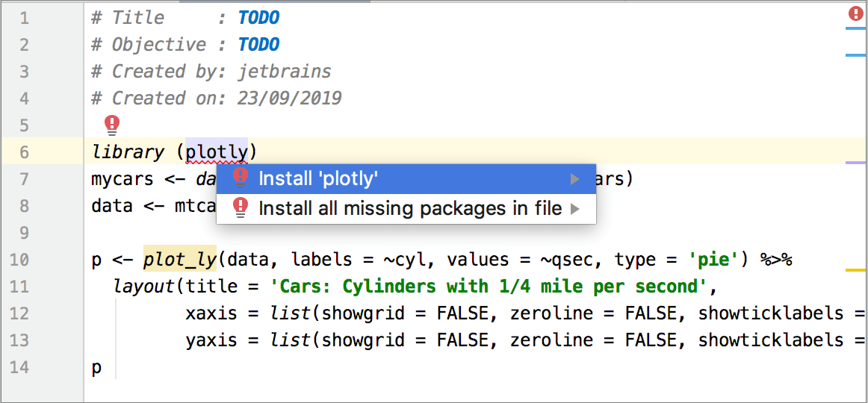Choose Install all missing packages in file
The image size is (868, 403).
coord(409,209)
